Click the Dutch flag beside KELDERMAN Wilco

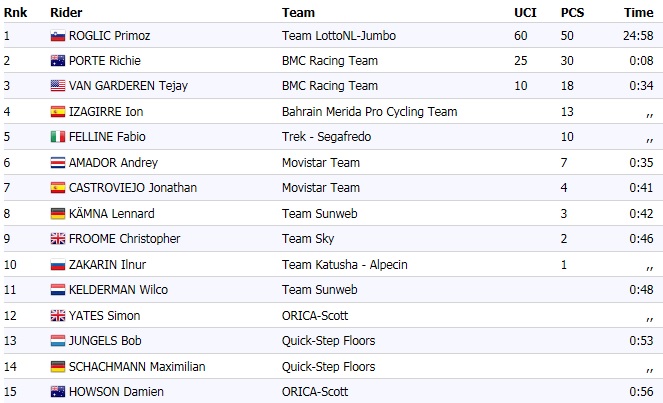58,290
